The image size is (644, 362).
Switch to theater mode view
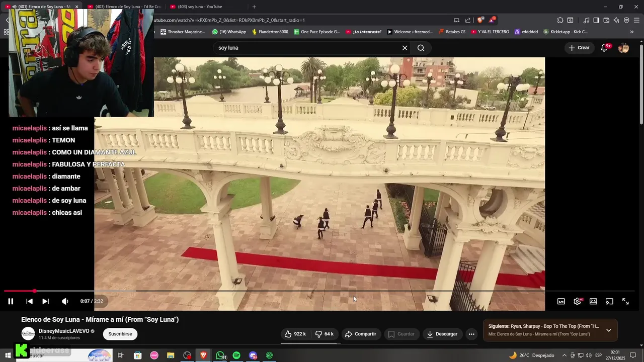(x=593, y=301)
